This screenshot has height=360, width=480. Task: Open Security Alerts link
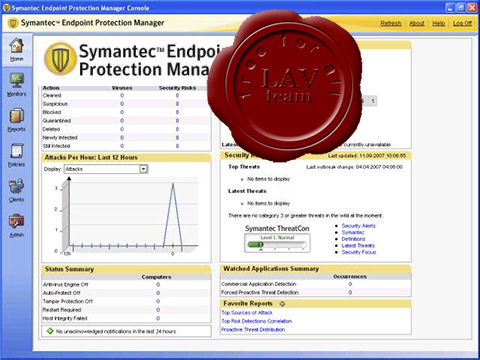coord(358,226)
